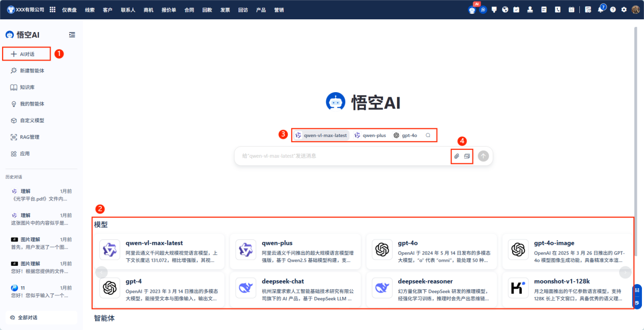
Task: Click the bottom blue floating side widget icon
Action: tap(637, 303)
